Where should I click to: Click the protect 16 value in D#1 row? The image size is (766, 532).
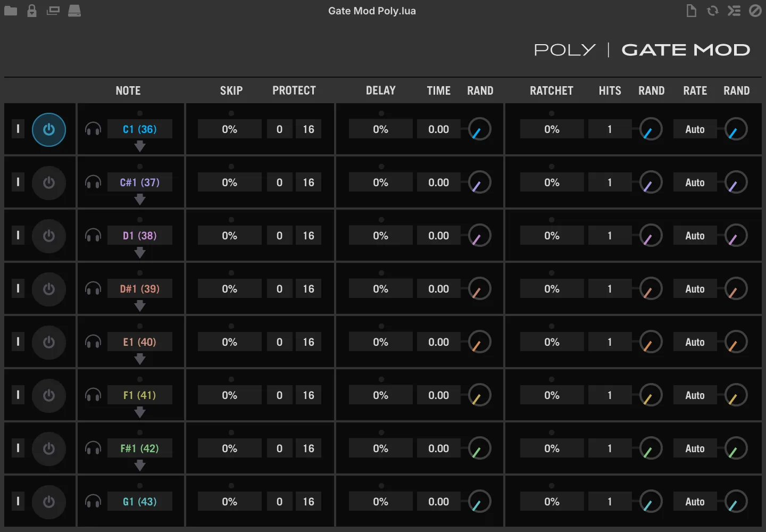[x=309, y=289]
